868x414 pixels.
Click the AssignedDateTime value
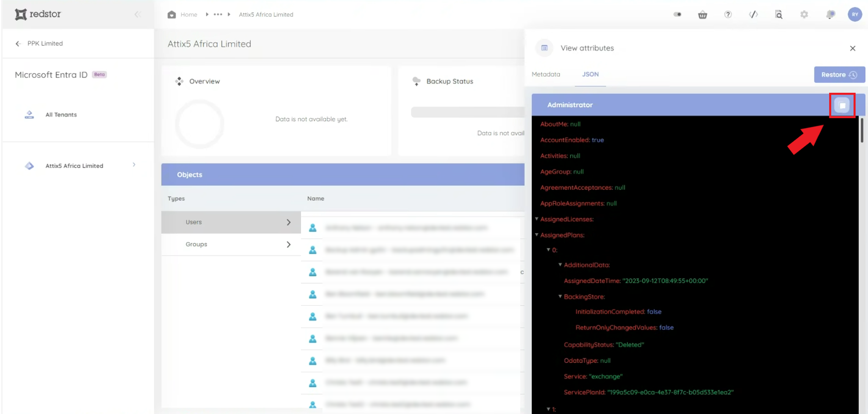click(665, 281)
